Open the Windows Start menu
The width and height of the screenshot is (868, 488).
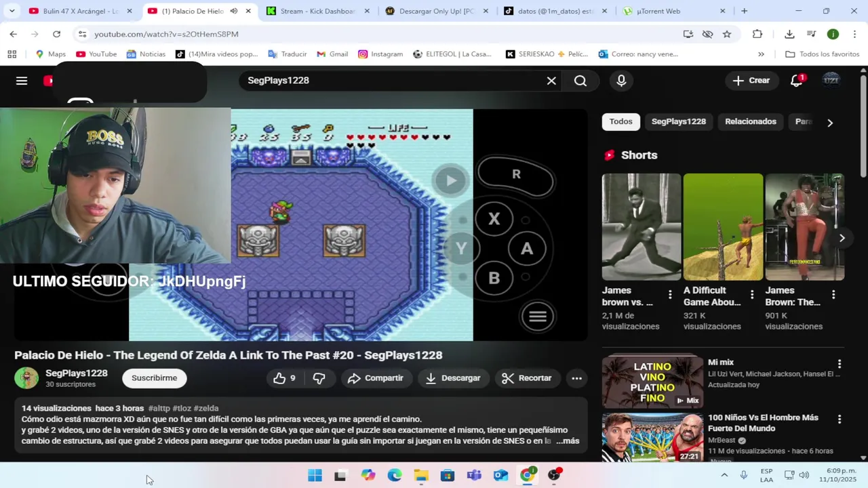(315, 475)
